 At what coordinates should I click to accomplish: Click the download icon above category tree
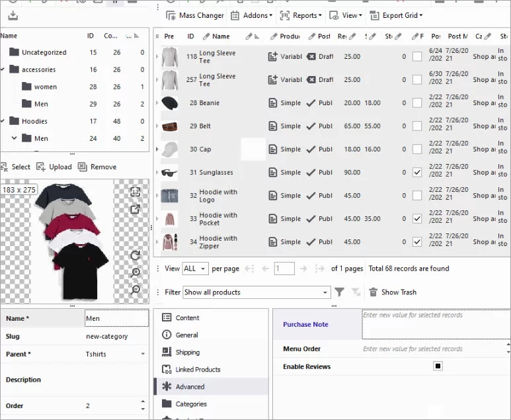(x=13, y=16)
